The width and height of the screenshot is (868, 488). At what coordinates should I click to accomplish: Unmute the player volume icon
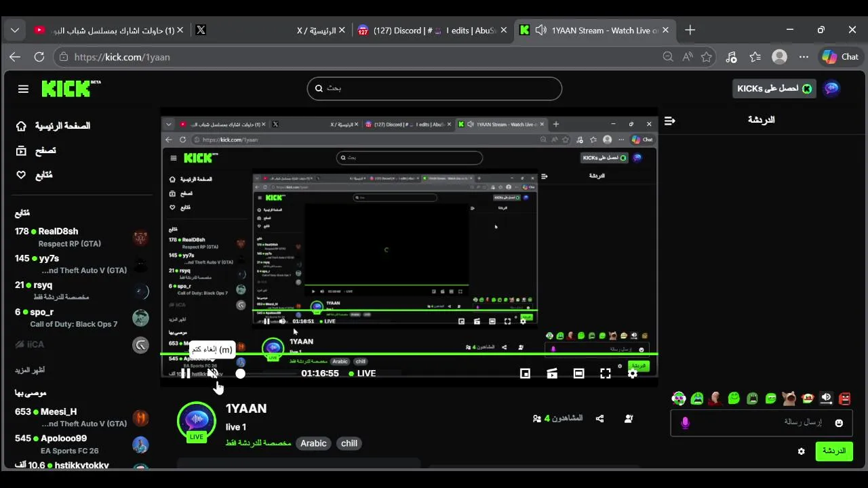(x=212, y=373)
